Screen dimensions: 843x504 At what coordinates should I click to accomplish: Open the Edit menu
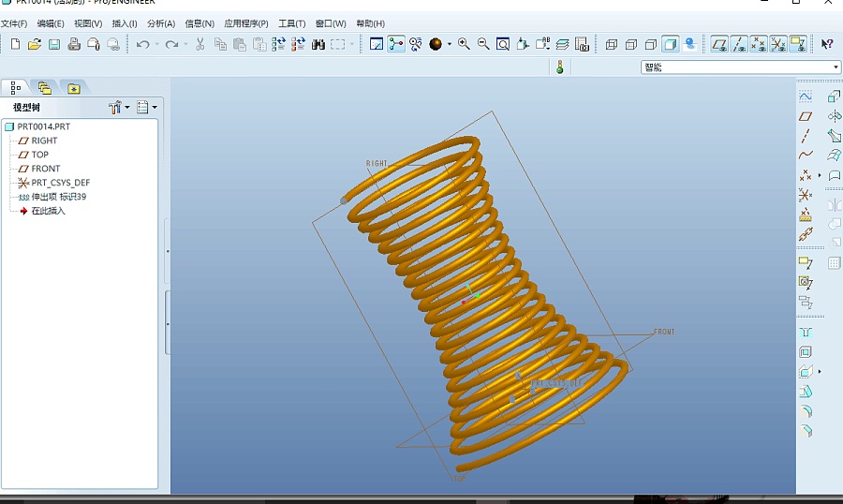coord(51,23)
